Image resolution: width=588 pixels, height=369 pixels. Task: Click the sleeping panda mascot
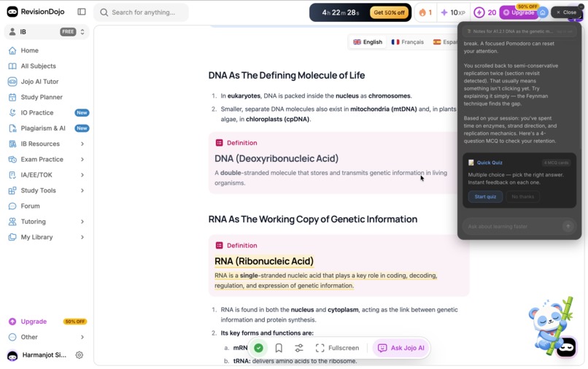point(550,325)
